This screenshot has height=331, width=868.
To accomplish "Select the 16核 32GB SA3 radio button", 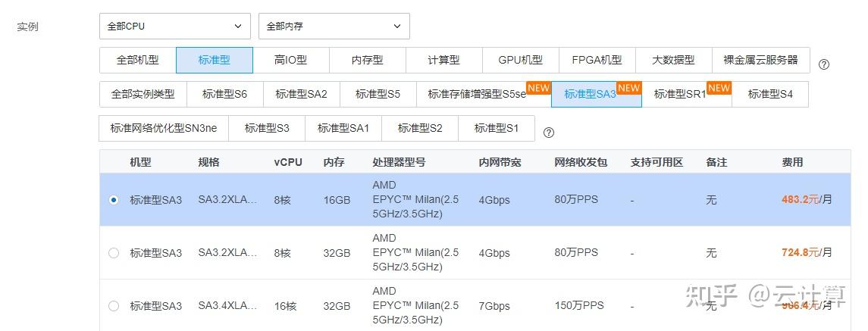I will tap(114, 306).
